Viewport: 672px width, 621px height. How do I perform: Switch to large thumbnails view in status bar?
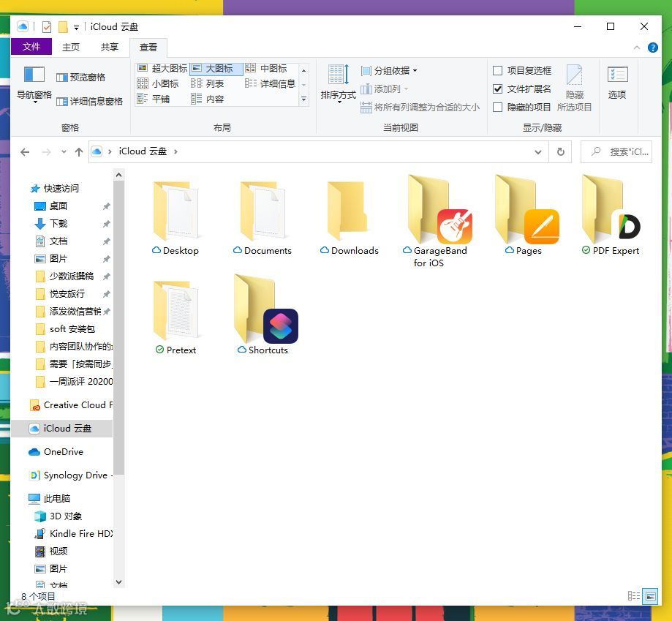click(x=651, y=595)
